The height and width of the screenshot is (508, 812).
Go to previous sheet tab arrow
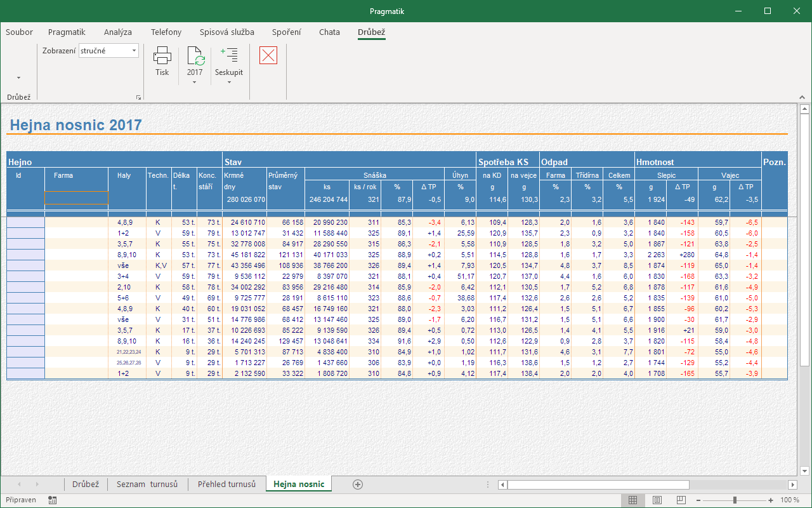pyautogui.click(x=18, y=485)
